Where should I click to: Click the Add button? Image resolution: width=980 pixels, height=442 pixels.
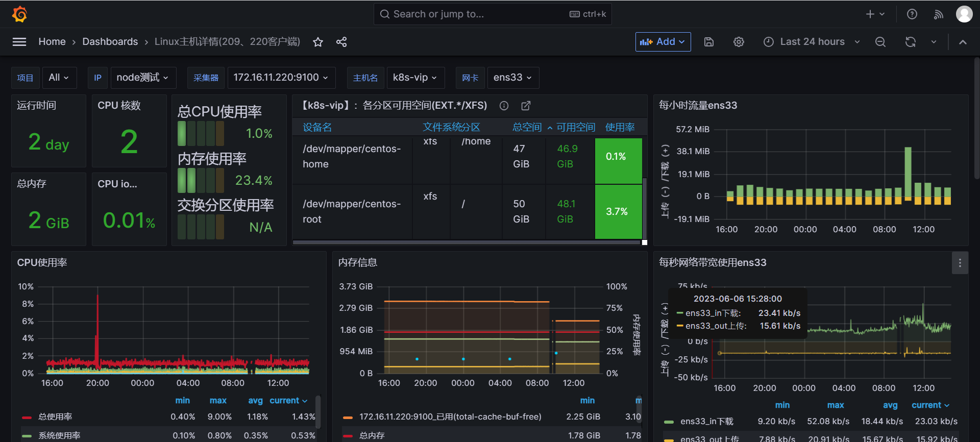(663, 42)
